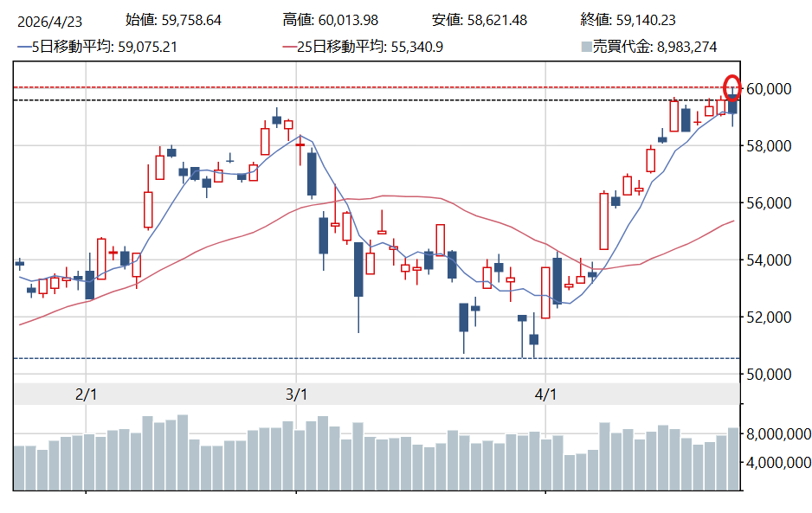Click the red circle marker on the latest candle
The height and width of the screenshot is (513, 812).
coord(732,87)
